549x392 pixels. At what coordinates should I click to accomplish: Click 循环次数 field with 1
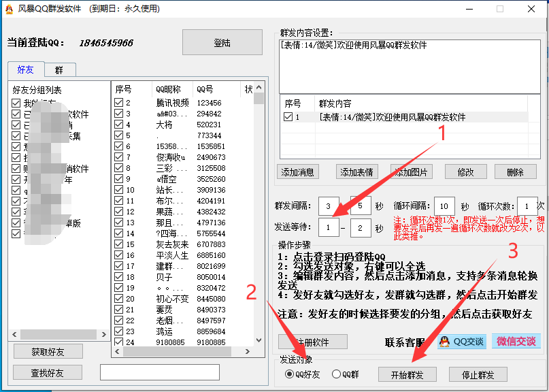tap(527, 206)
